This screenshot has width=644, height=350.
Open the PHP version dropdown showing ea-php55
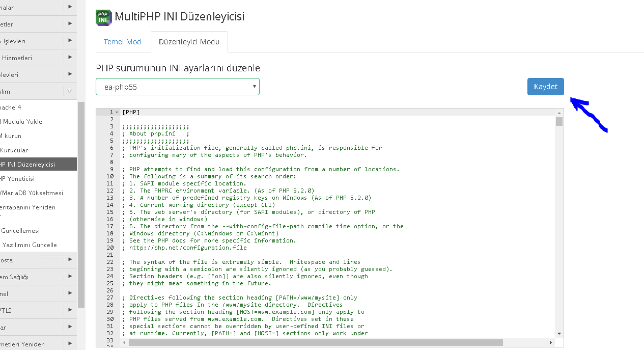(177, 87)
